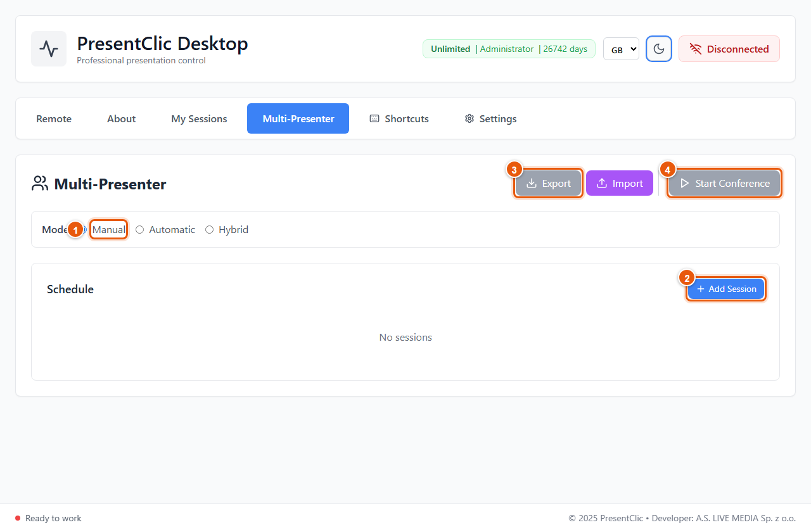Image resolution: width=811 pixels, height=532 pixels.
Task: Click the PresentClic Desktop title
Action: click(162, 43)
